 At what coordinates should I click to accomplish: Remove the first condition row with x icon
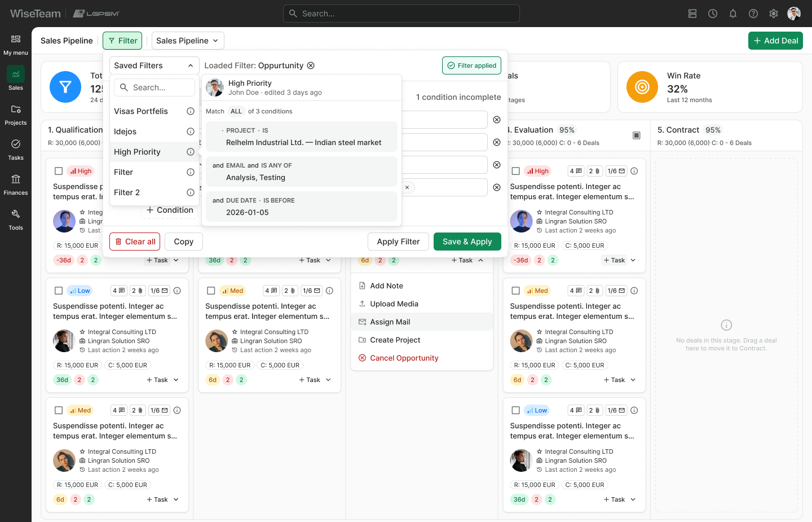(497, 120)
